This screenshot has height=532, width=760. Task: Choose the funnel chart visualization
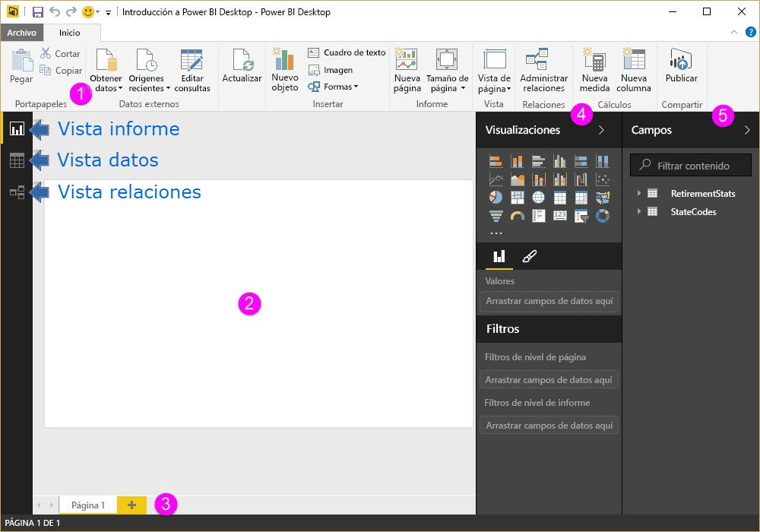(x=496, y=216)
